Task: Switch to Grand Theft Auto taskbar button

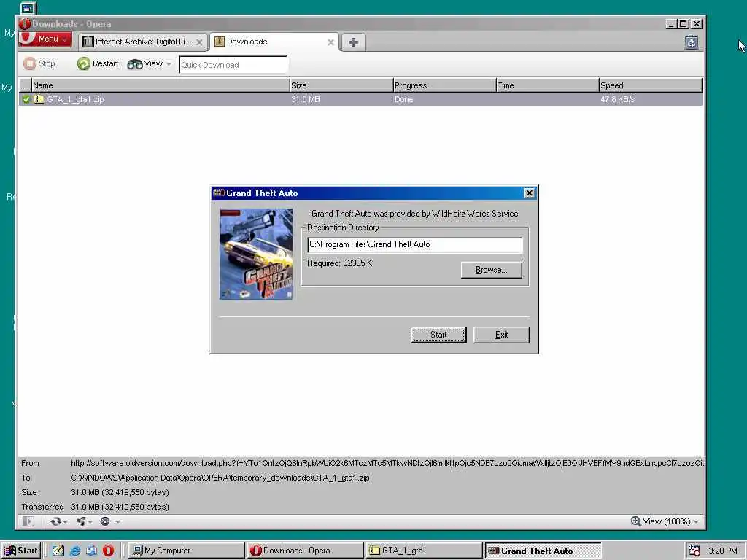Action: click(543, 551)
